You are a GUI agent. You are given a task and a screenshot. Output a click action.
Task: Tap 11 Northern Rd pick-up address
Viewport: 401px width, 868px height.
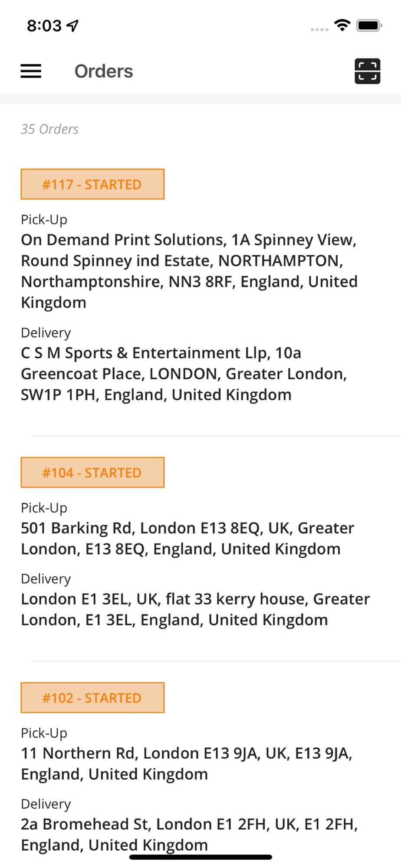point(187,763)
